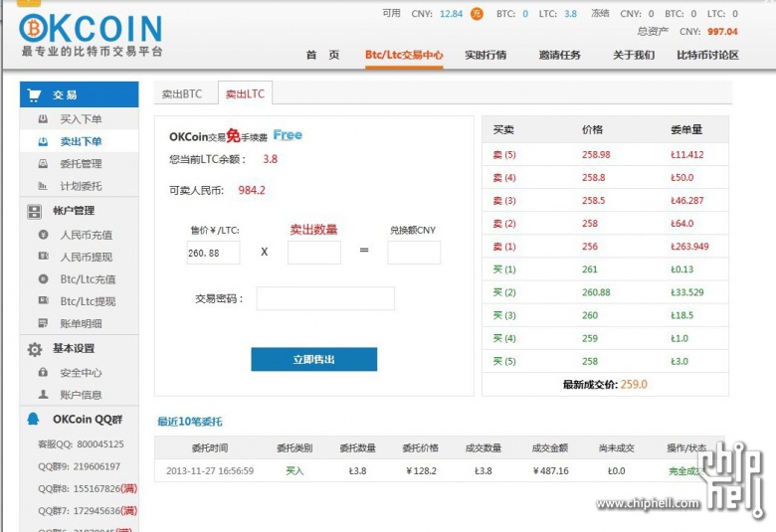Open 委托管理 sidebar link
776x532 pixels.
(81, 164)
